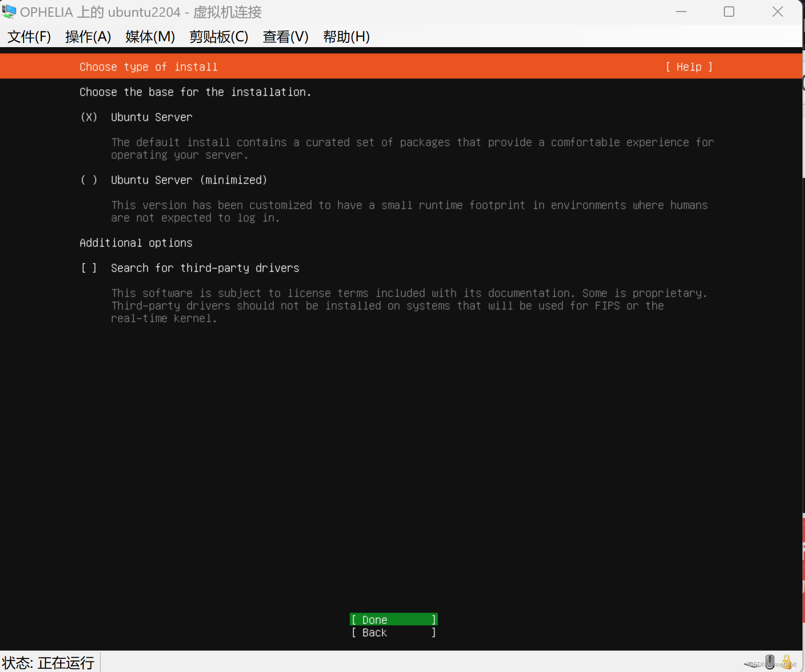This screenshot has width=805, height=672.
Task: Click the virtual machine connection window icon
Action: [9, 12]
